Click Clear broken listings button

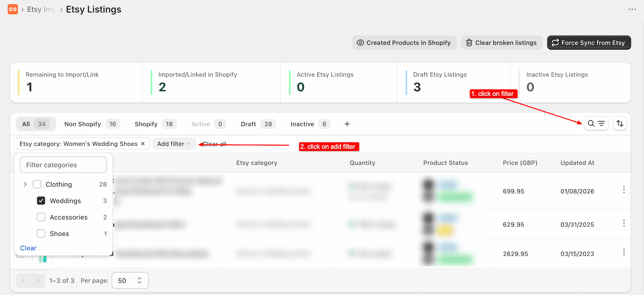tap(502, 43)
